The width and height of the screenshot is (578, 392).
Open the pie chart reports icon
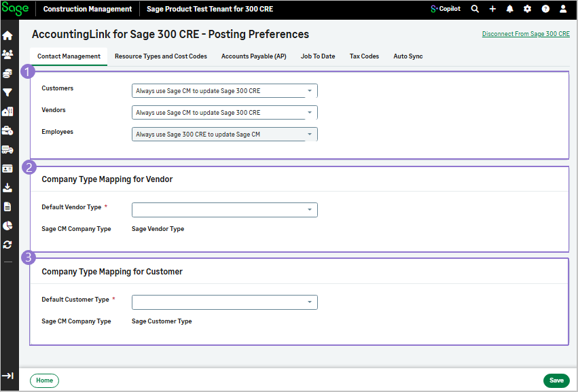point(7,225)
